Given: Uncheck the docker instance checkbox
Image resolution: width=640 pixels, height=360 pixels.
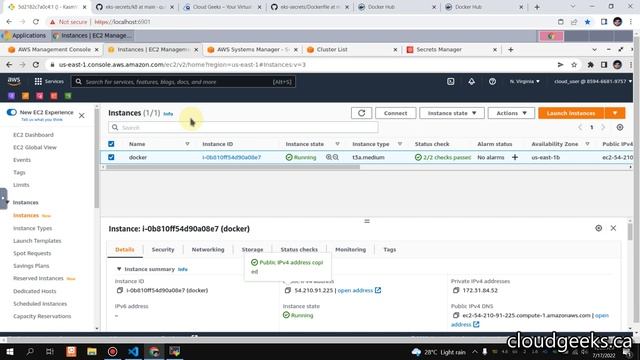Looking at the screenshot, I should click(x=111, y=157).
